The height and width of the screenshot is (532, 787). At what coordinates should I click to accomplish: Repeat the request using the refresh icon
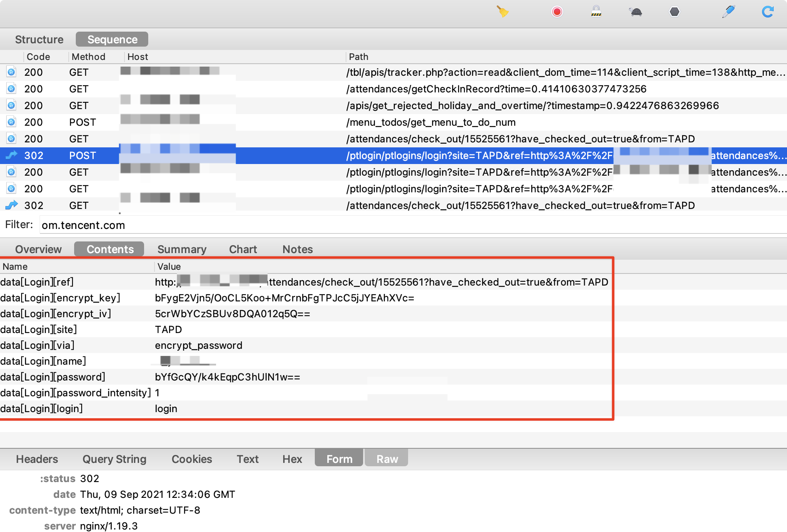767,12
